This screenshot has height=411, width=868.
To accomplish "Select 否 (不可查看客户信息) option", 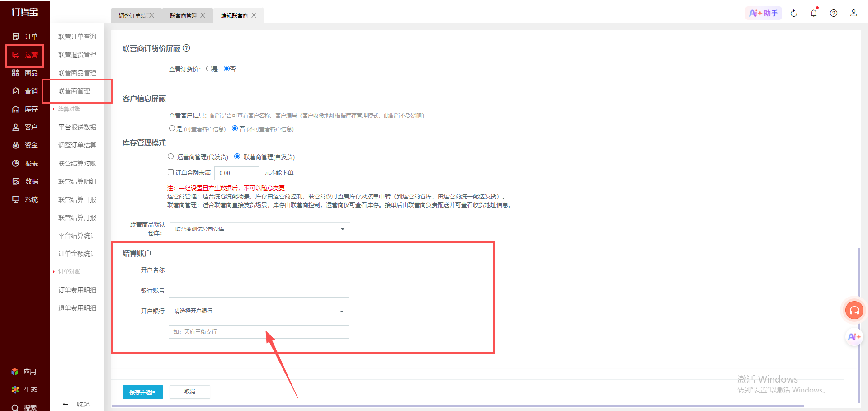I will click(235, 128).
